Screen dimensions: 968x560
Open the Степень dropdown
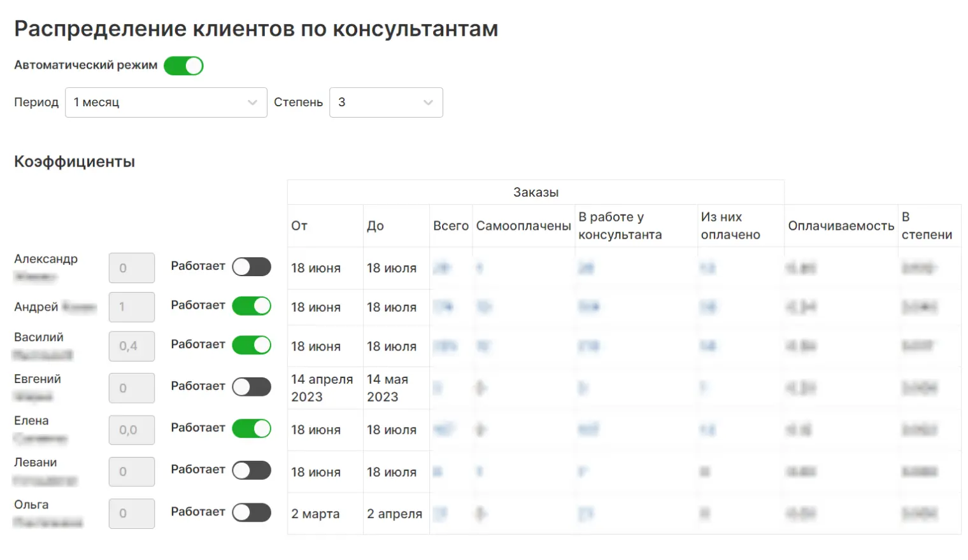(385, 102)
